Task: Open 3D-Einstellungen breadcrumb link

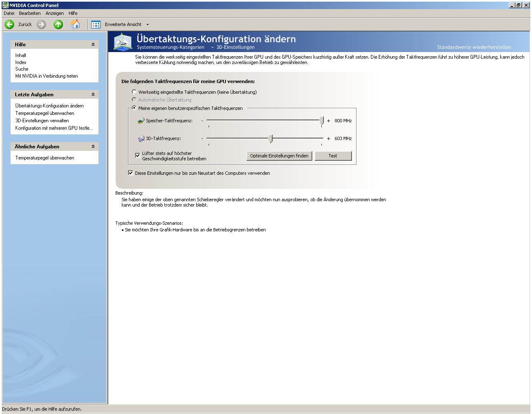Action: [x=235, y=47]
